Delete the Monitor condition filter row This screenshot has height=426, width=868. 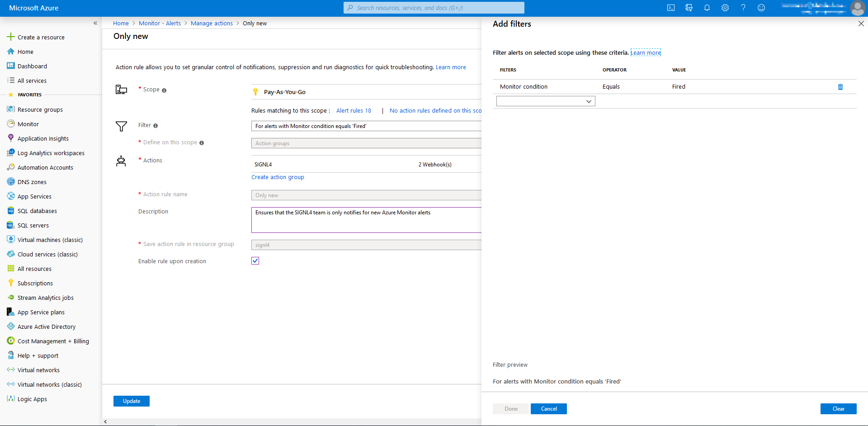tap(840, 87)
